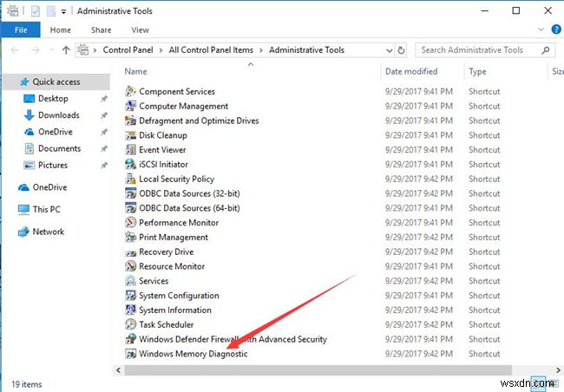Open the View ribbon tab

[x=140, y=29]
